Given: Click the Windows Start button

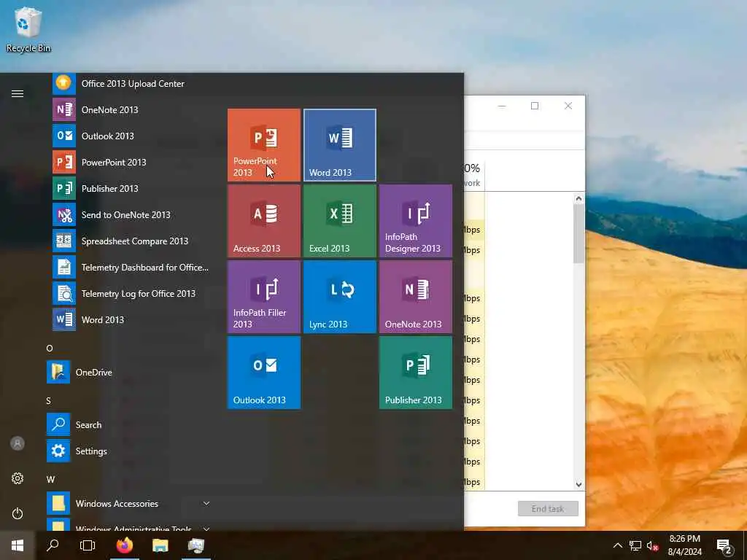Looking at the screenshot, I should point(18,545).
